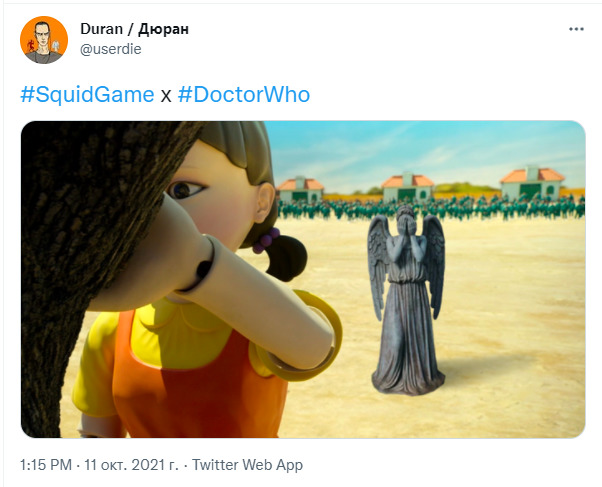Click the Twitter Web App source label

click(247, 465)
